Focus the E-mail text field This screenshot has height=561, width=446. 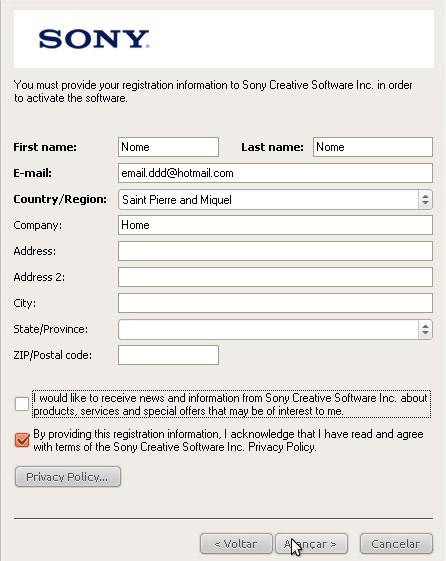(x=275, y=173)
